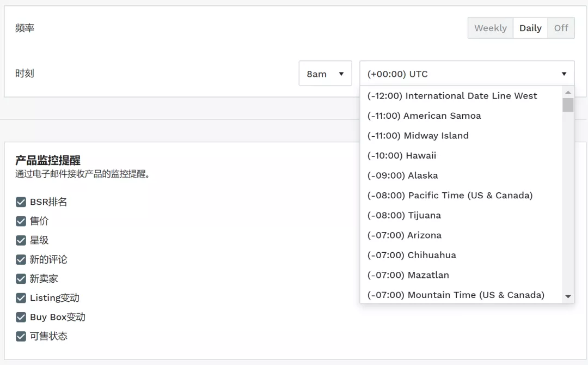Select International Date Line West timezone

coord(452,95)
